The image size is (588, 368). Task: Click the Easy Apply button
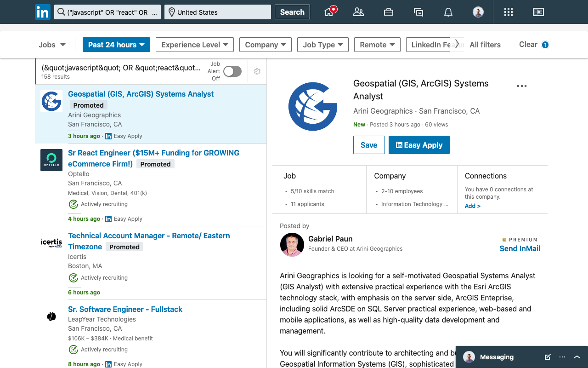[419, 145]
